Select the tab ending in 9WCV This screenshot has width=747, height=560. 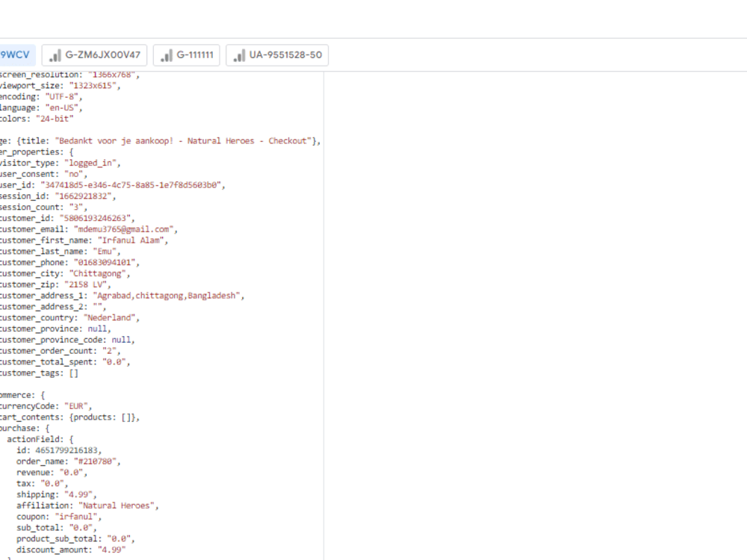[17, 55]
